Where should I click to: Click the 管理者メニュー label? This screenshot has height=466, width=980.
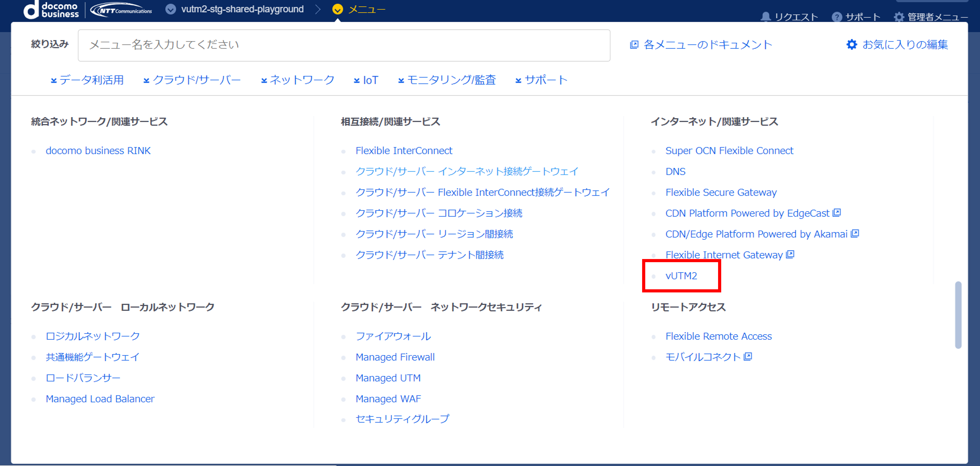(938, 17)
